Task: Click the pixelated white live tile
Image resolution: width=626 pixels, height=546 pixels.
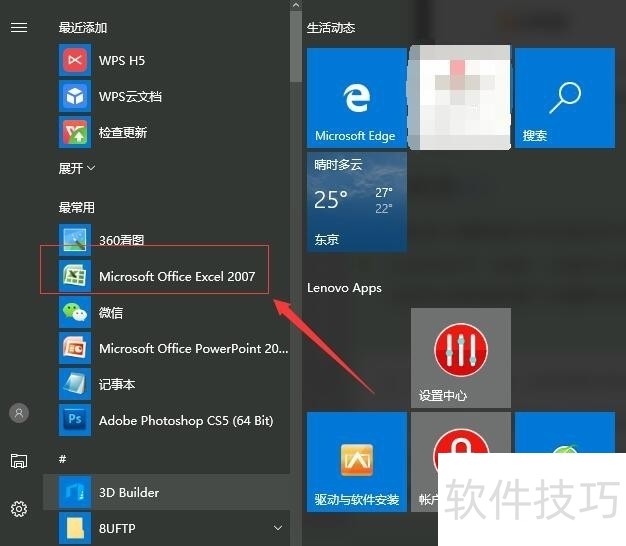Action: [x=461, y=98]
